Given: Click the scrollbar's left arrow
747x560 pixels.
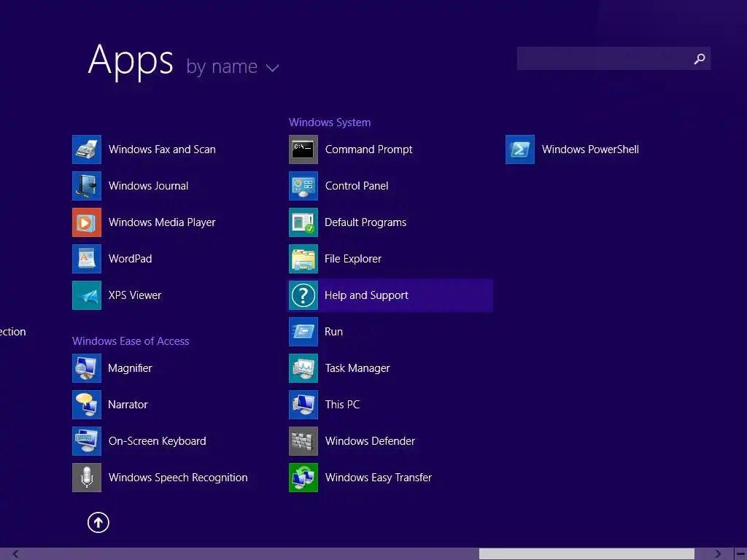Looking at the screenshot, I should pyautogui.click(x=15, y=554).
